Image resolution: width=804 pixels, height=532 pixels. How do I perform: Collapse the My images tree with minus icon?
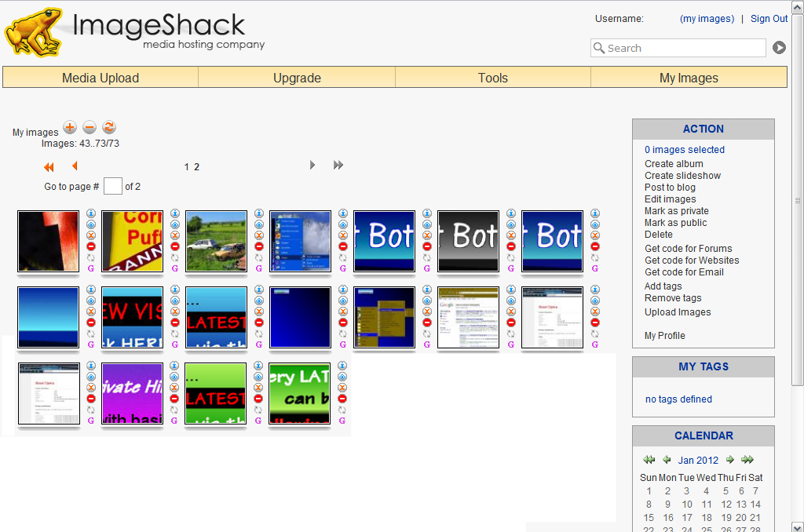tap(90, 127)
